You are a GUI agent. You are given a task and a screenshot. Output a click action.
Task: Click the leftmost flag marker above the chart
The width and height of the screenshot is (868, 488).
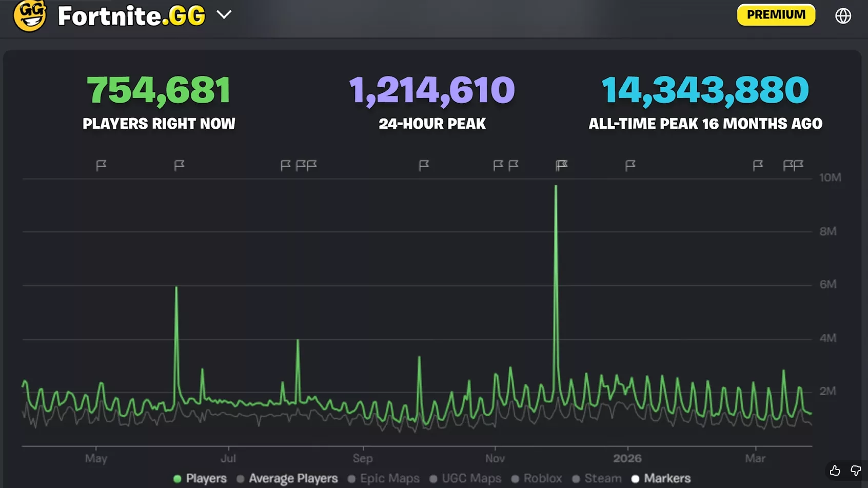102,165
